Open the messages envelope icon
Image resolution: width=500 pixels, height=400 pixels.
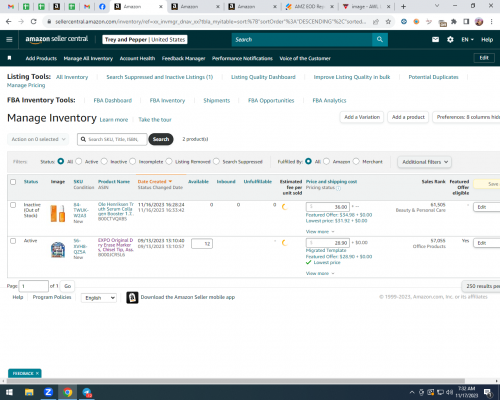(435, 39)
